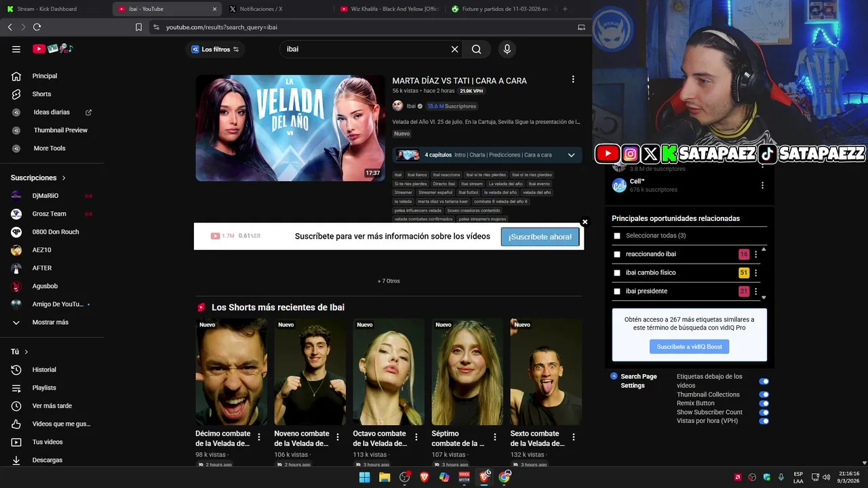Viewport: 868px width, 488px height.
Task: Switch to Notificaciones / X tab
Action: 278,9
